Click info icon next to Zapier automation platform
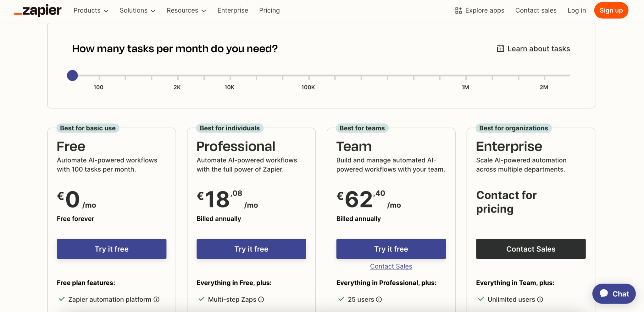This screenshot has width=644, height=312. [x=156, y=299]
